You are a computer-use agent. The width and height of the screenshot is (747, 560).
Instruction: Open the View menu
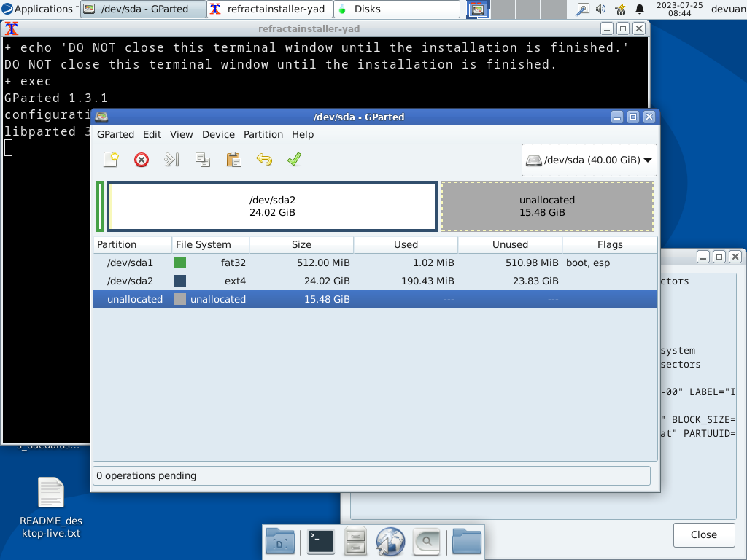[182, 134]
